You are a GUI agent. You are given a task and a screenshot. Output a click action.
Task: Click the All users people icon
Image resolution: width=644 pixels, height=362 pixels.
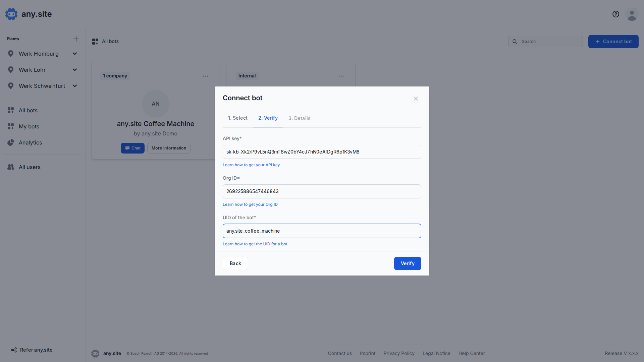[x=11, y=167]
